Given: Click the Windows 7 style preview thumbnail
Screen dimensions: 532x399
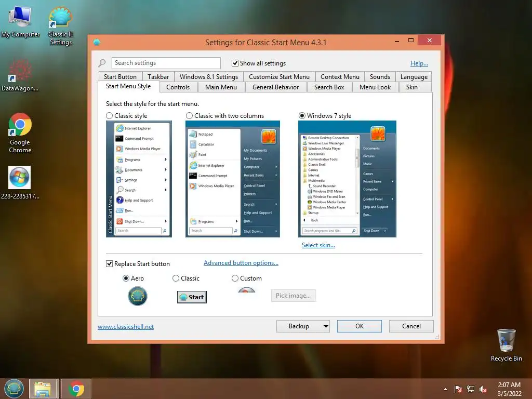Looking at the screenshot, I should click(347, 179).
